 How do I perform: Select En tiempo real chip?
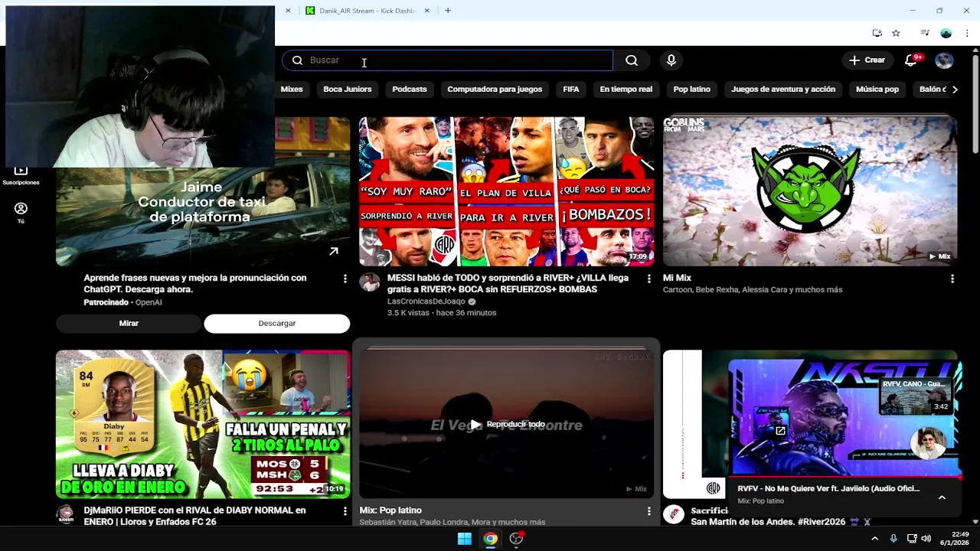point(626,90)
